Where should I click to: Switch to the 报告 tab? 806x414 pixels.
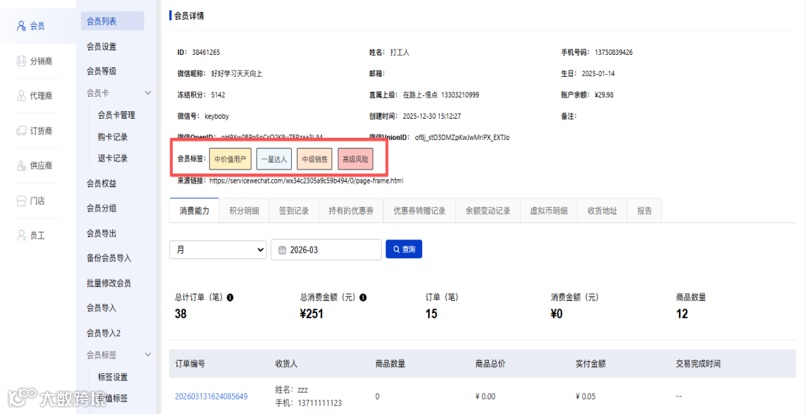click(x=645, y=211)
